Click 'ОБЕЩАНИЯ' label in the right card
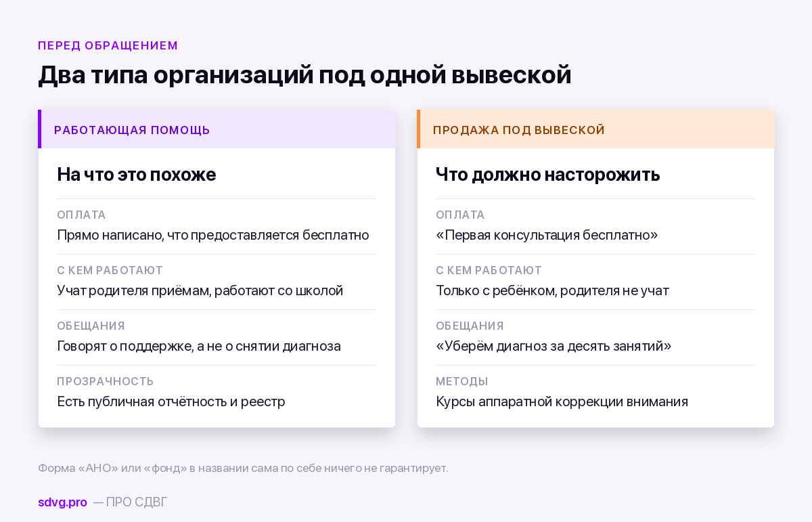This screenshot has height=522, width=812. [x=470, y=326]
